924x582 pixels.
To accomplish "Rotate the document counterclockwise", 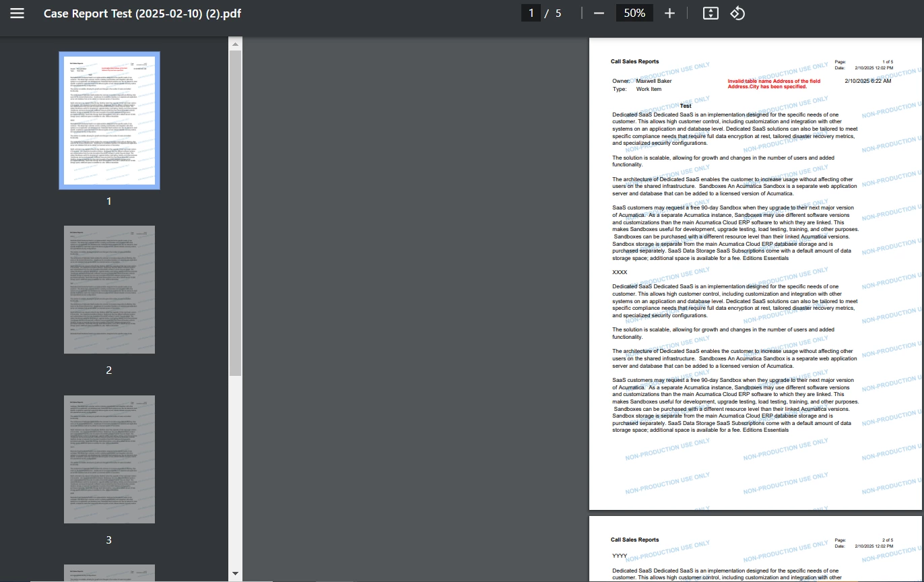I will pyautogui.click(x=737, y=13).
